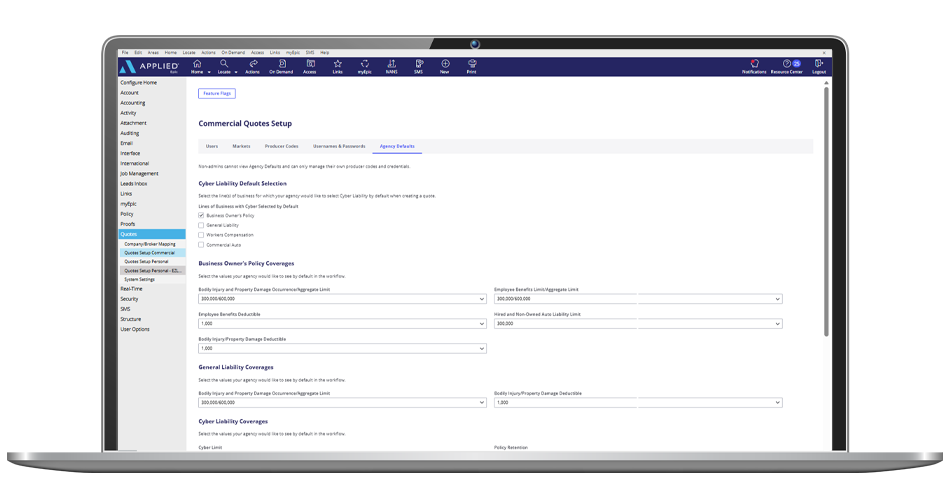Uncheck the Business Owner's Policy checkbox
Image resolution: width=950 pixels, height=500 pixels.
(x=201, y=215)
